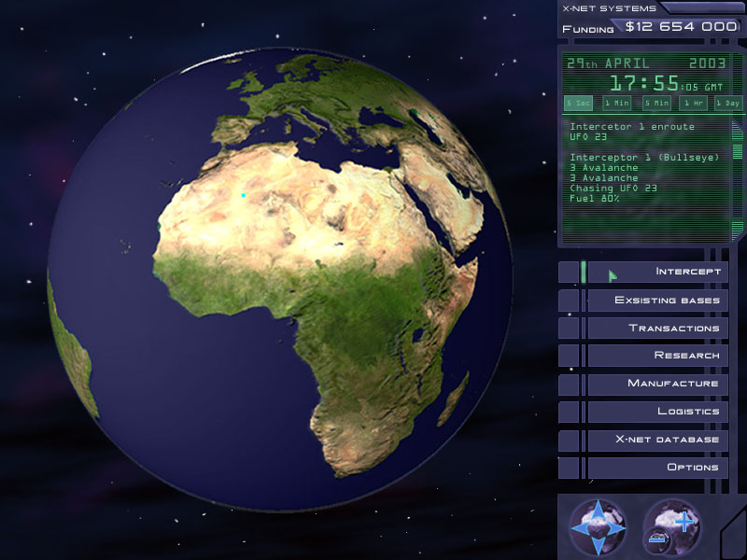Open the Transactions screen
747x560 pixels.
[x=658, y=329]
